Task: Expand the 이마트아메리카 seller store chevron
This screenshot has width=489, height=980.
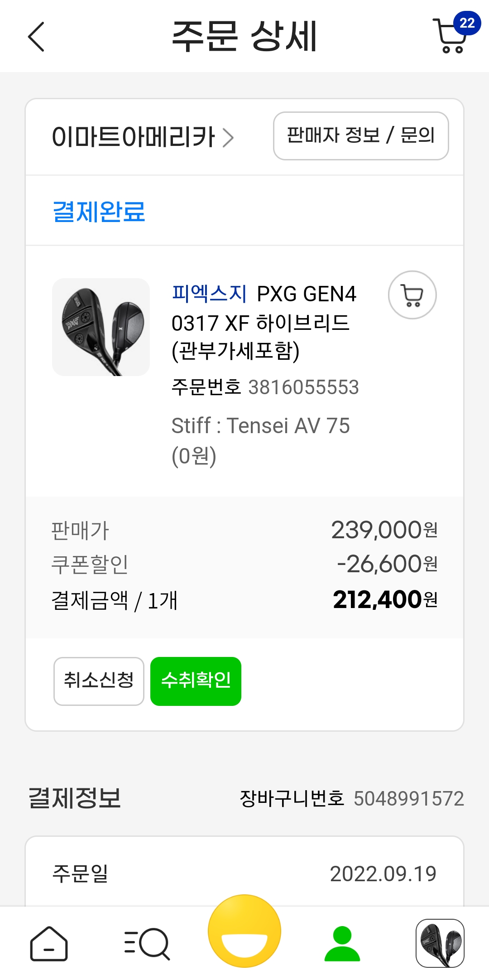Action: click(229, 137)
